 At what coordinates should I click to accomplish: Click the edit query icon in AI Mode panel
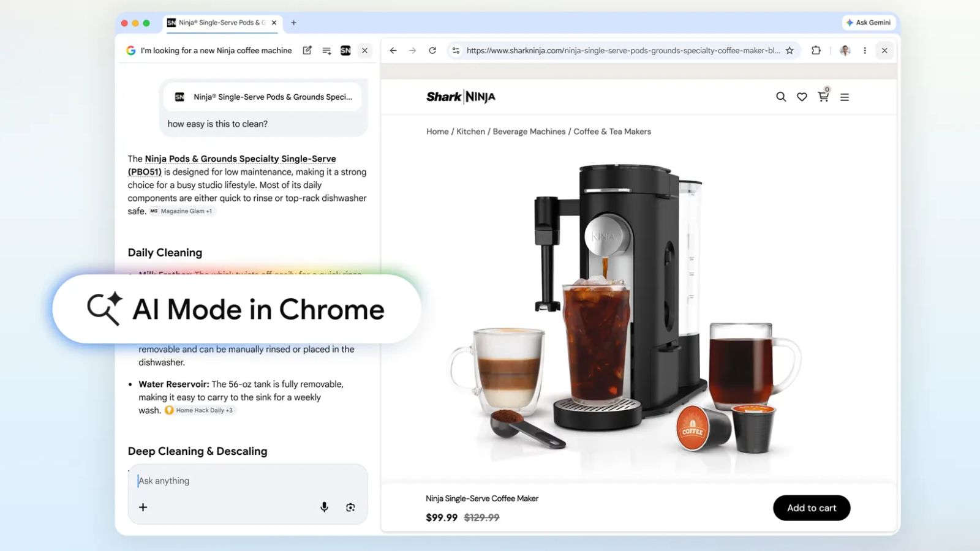pos(307,51)
